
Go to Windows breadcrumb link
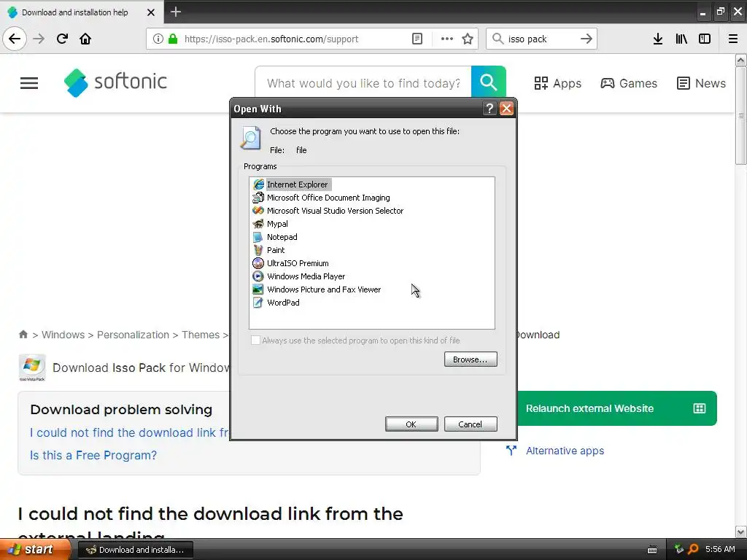point(63,335)
